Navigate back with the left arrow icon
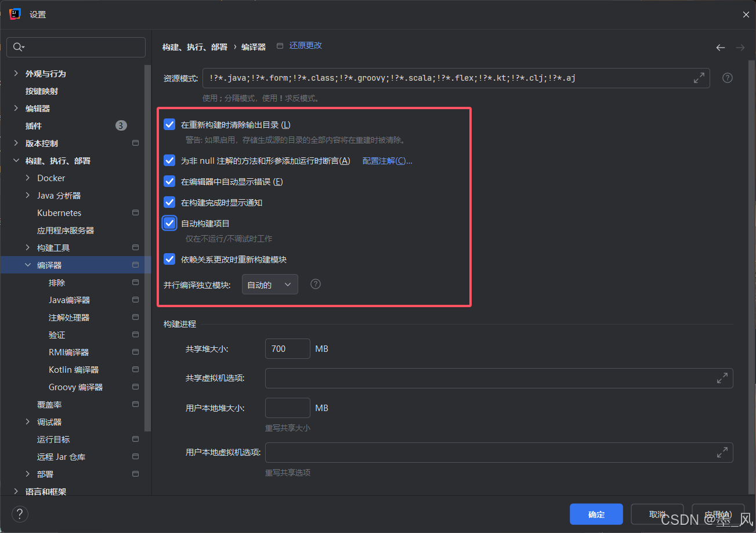 720,48
